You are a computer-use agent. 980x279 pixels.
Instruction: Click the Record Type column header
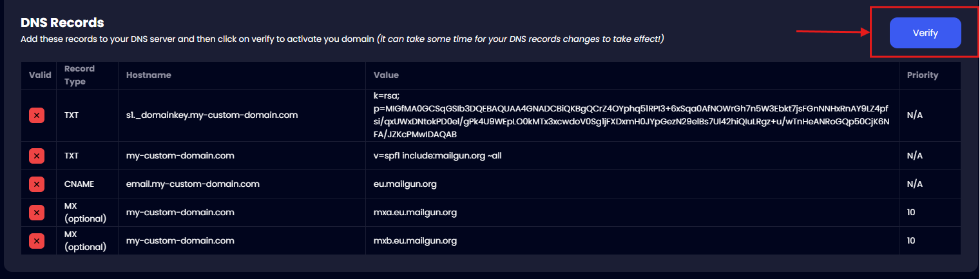pos(79,75)
